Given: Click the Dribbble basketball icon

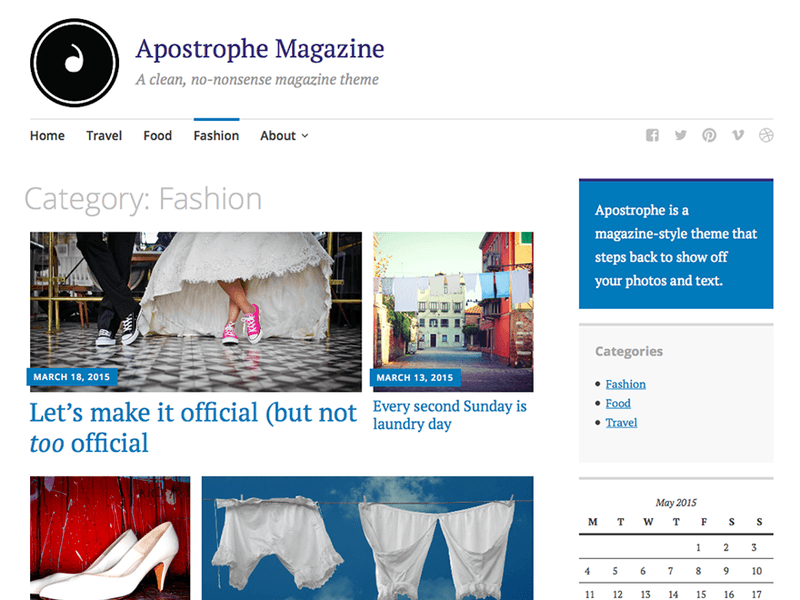Looking at the screenshot, I should point(765,135).
